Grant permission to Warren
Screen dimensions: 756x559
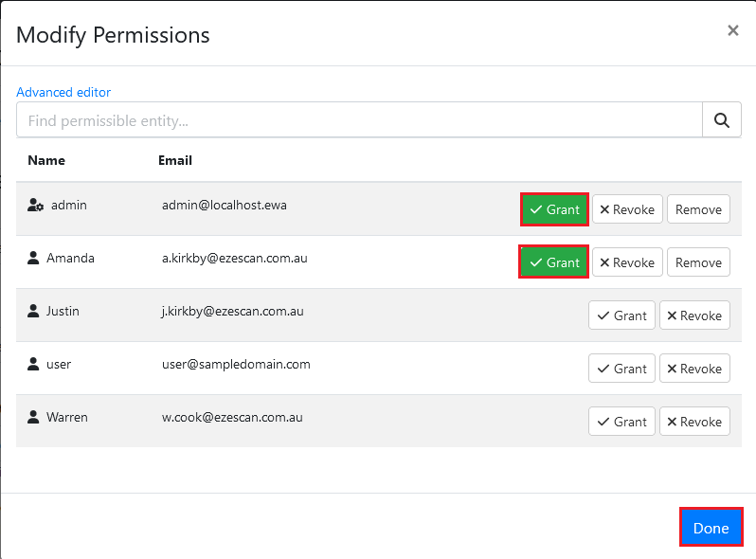pyautogui.click(x=621, y=422)
